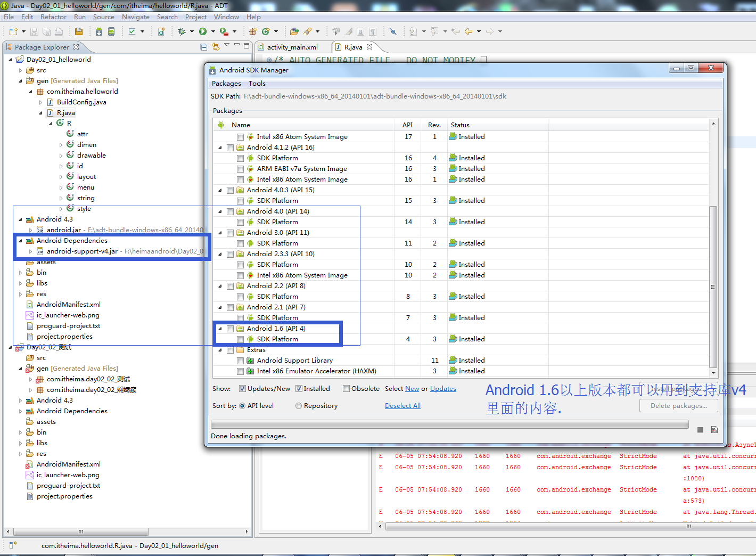Open the Navigate menu

pos(136,17)
